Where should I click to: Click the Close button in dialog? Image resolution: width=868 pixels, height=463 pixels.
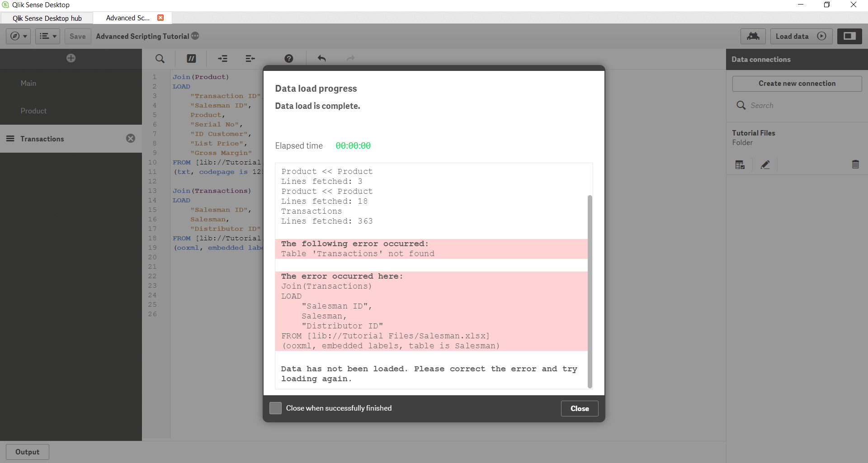click(x=580, y=408)
